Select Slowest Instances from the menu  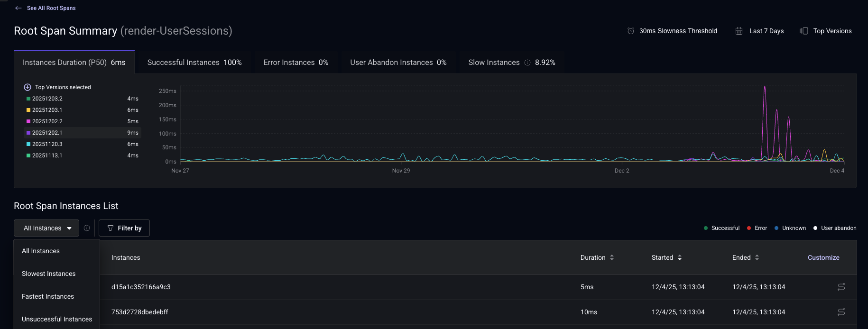coord(48,274)
